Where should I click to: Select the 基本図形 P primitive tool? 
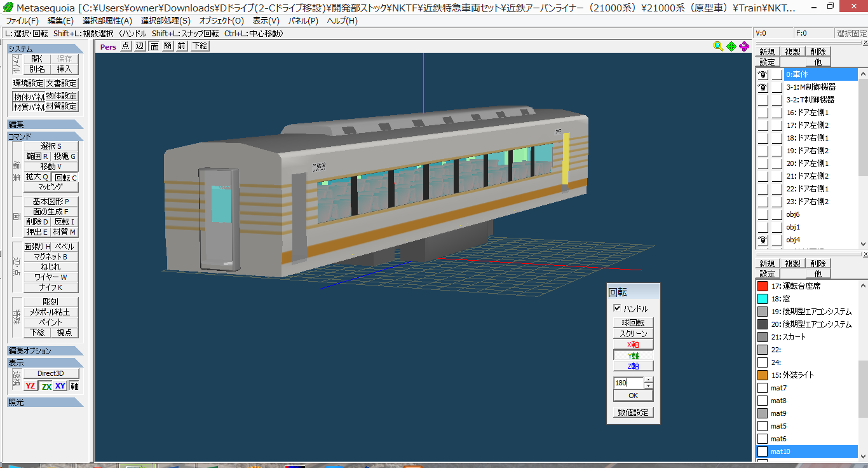[x=51, y=202]
